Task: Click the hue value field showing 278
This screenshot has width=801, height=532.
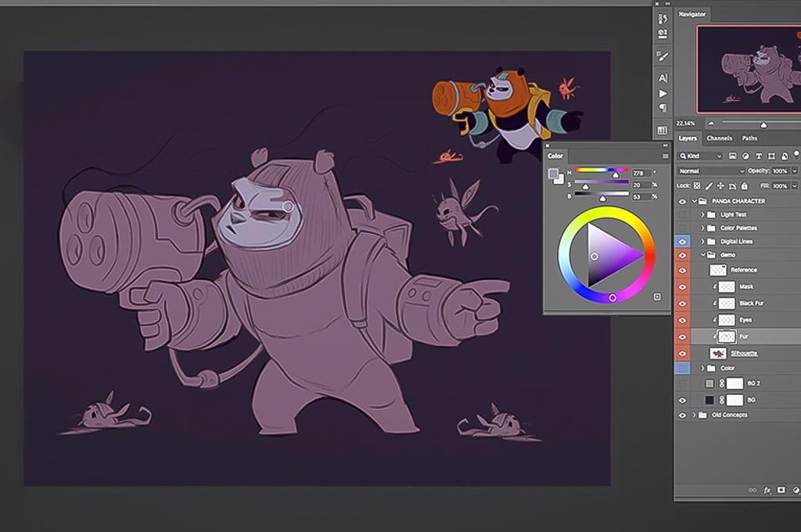Action: [x=641, y=173]
